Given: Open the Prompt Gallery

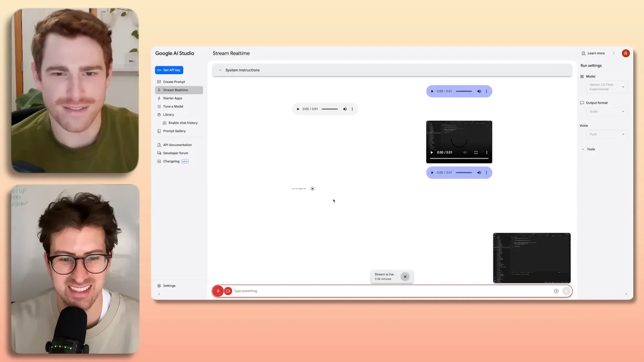Looking at the screenshot, I should tap(174, 131).
